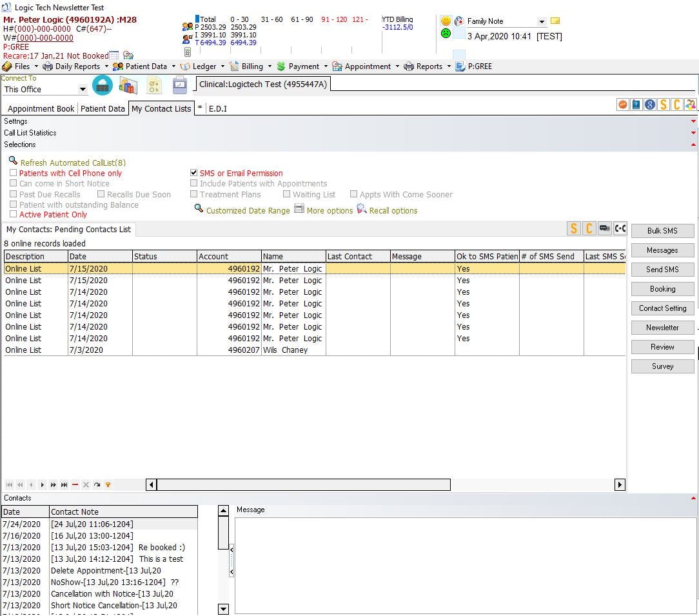Open the Newsletter panel button
This screenshot has width=699, height=616.
pos(662,327)
